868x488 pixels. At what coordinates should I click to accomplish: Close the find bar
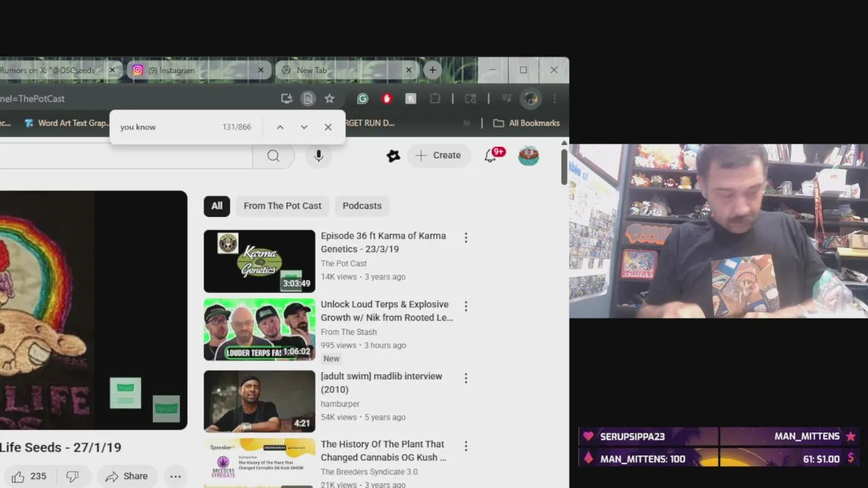pyautogui.click(x=328, y=127)
